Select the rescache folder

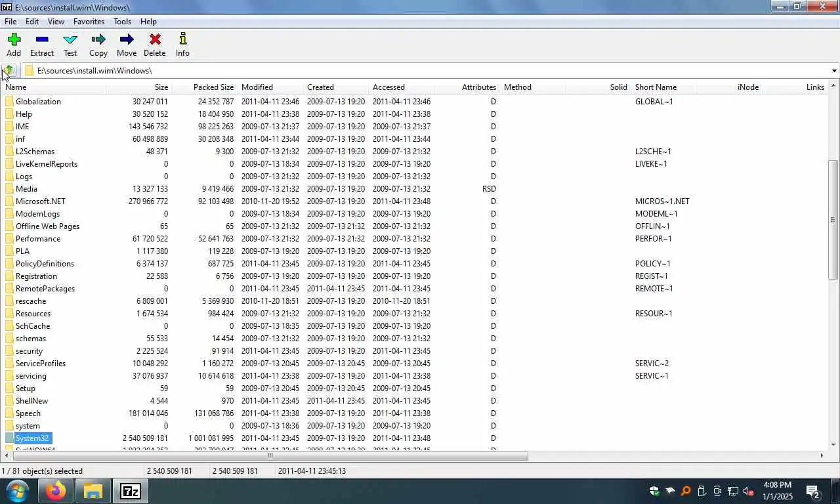(31, 301)
